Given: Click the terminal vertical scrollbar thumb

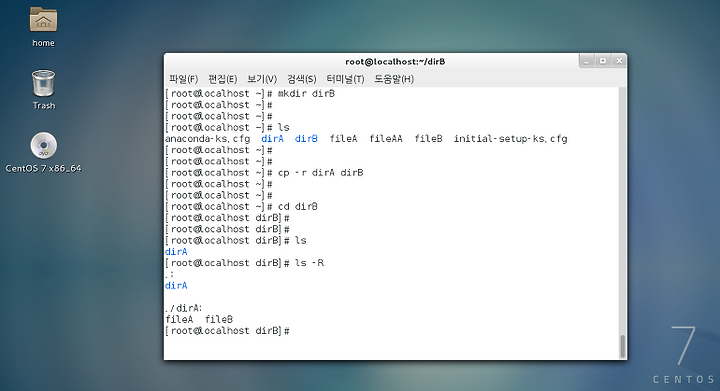Looking at the screenshot, I should tap(623, 346).
